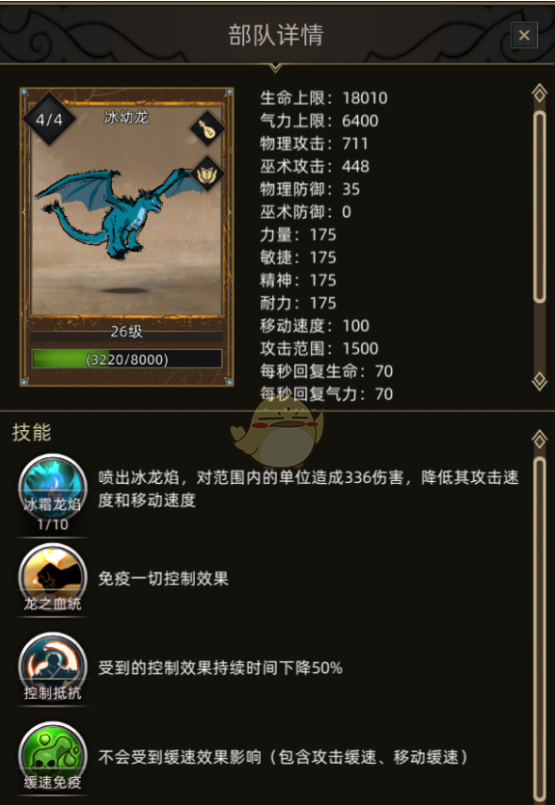The height and width of the screenshot is (805, 555).
Task: Click the skills list scrollbar thumb
Action: pos(539,630)
